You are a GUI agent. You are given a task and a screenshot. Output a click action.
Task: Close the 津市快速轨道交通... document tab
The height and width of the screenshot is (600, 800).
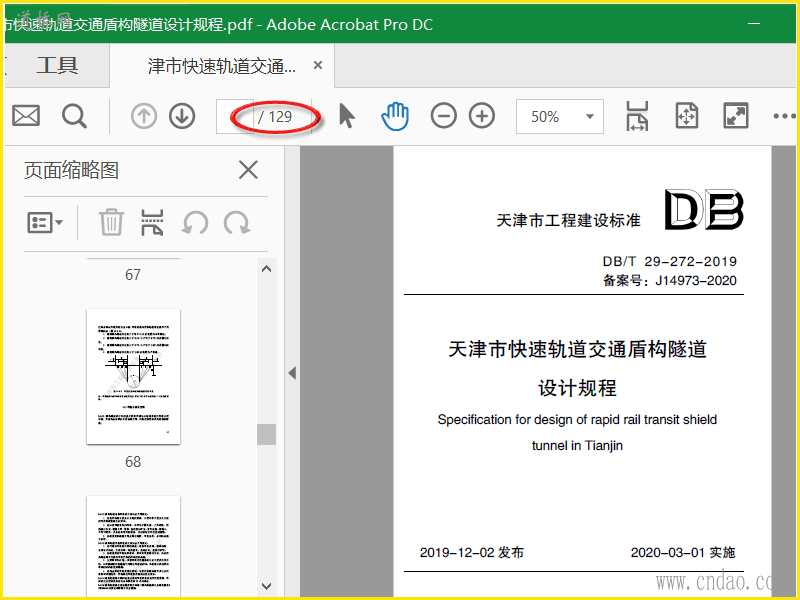(318, 65)
